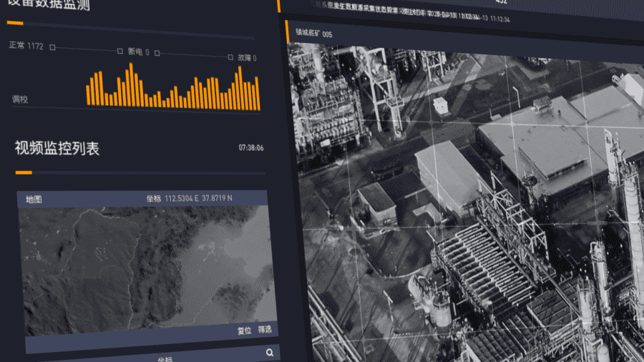
Task: Click the 故障 0 status count
Action: 248,58
